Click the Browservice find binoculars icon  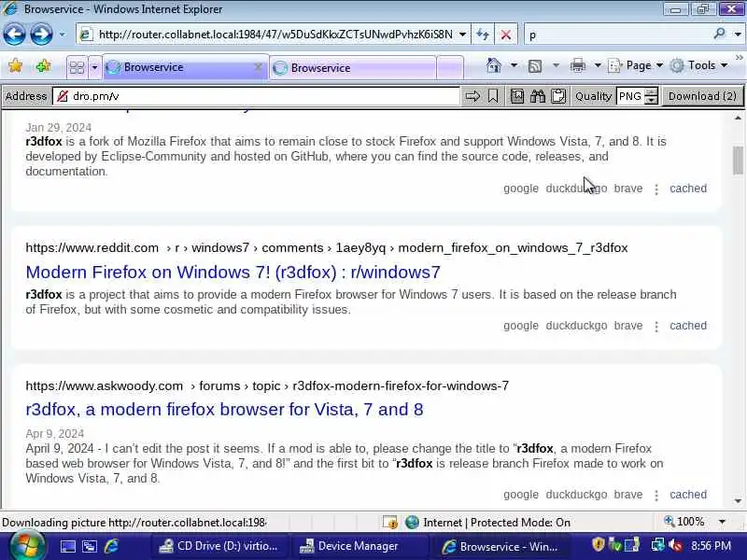tap(538, 96)
